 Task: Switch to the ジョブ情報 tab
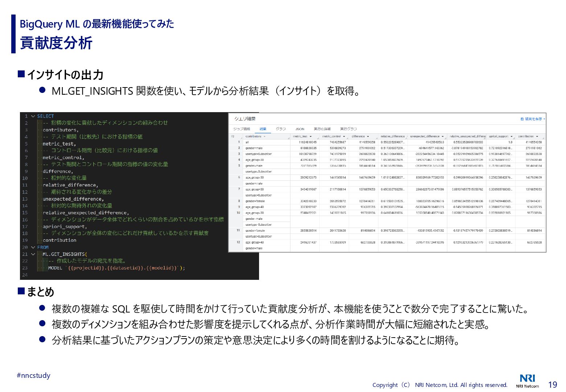tap(242, 129)
